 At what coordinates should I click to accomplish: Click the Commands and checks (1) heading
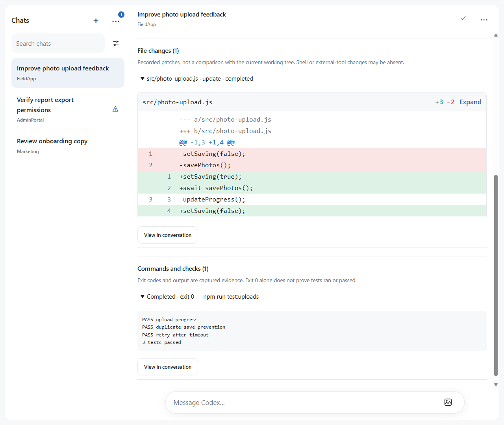[173, 269]
